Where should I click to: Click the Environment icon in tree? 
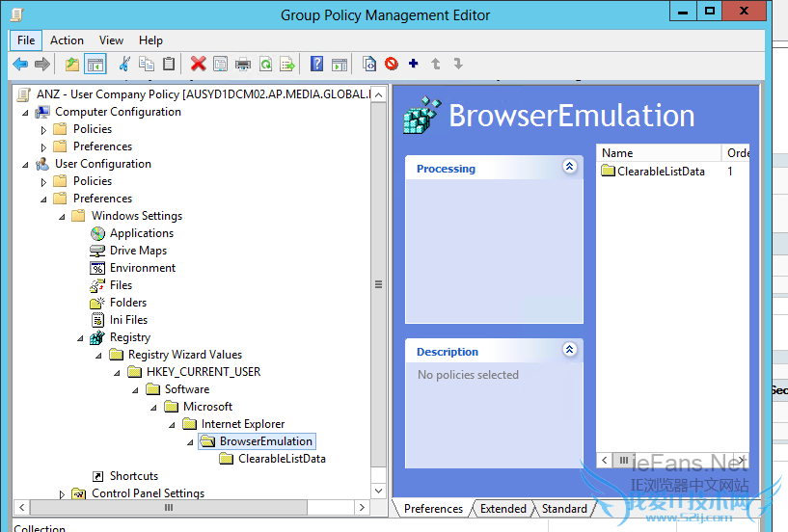(x=97, y=268)
